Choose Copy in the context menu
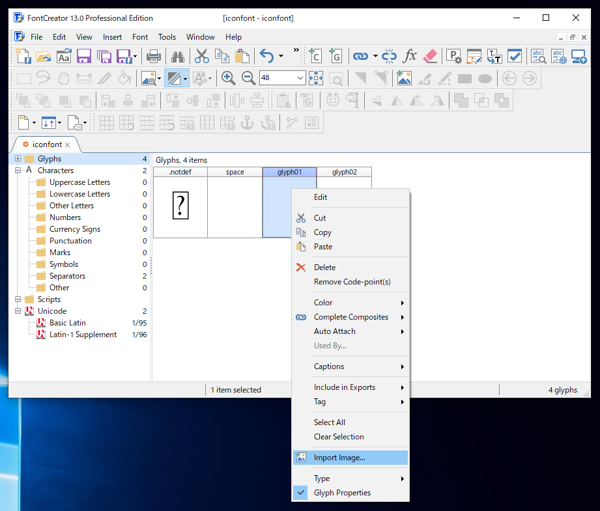This screenshot has width=600, height=511. click(x=351, y=232)
